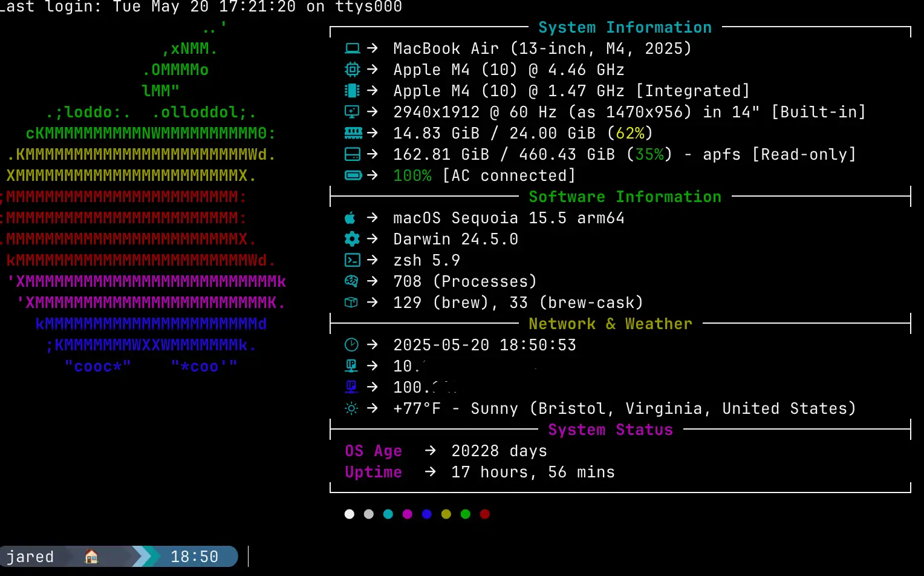Click the green color dot in palette row

pyautogui.click(x=466, y=514)
